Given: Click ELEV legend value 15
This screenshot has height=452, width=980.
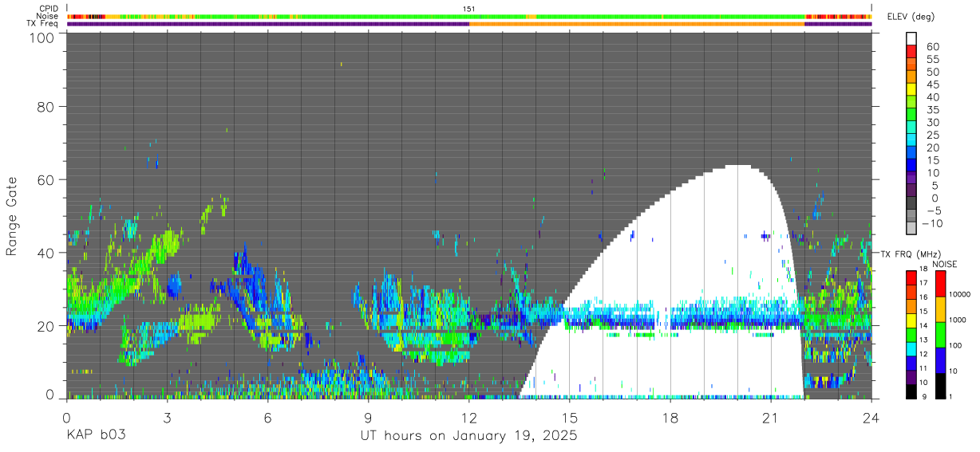Looking at the screenshot, I should pos(931,160).
